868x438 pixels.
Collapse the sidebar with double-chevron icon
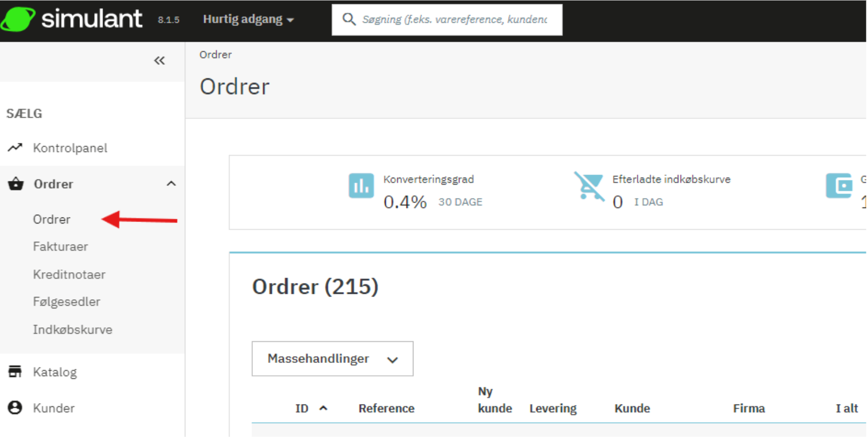(159, 60)
